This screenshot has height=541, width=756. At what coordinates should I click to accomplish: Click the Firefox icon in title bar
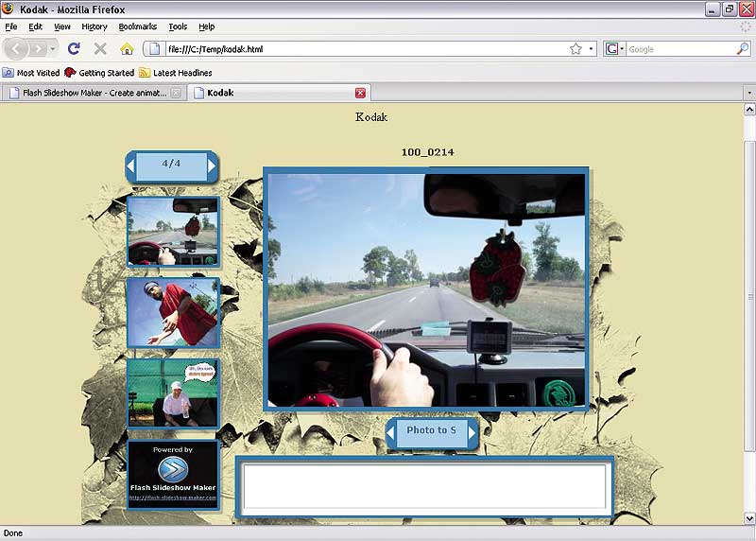[x=9, y=9]
